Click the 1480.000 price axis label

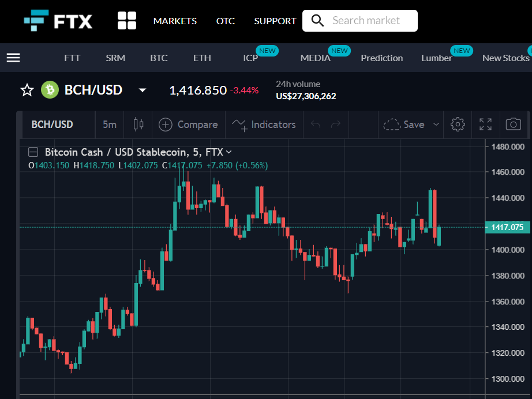coord(508,147)
